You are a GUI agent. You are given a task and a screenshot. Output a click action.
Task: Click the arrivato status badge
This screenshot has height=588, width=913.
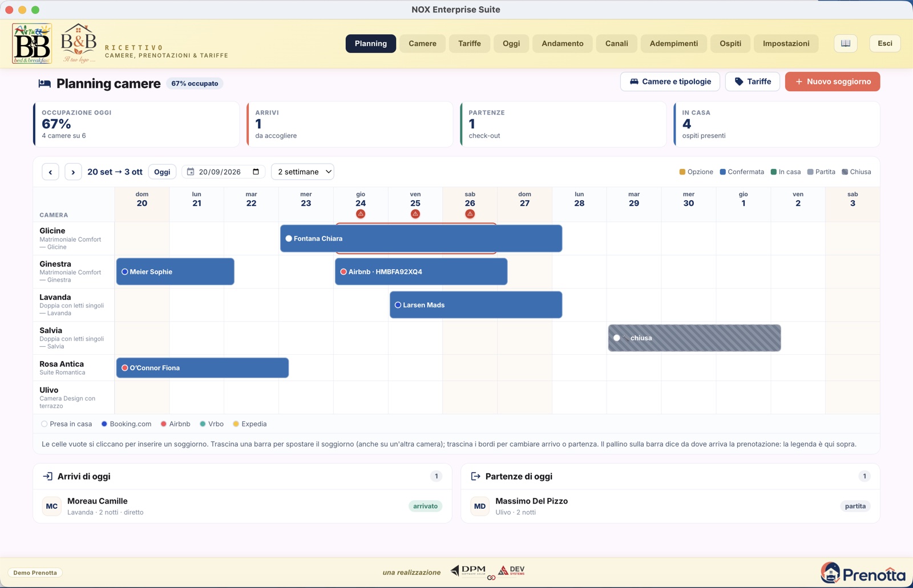tap(426, 506)
